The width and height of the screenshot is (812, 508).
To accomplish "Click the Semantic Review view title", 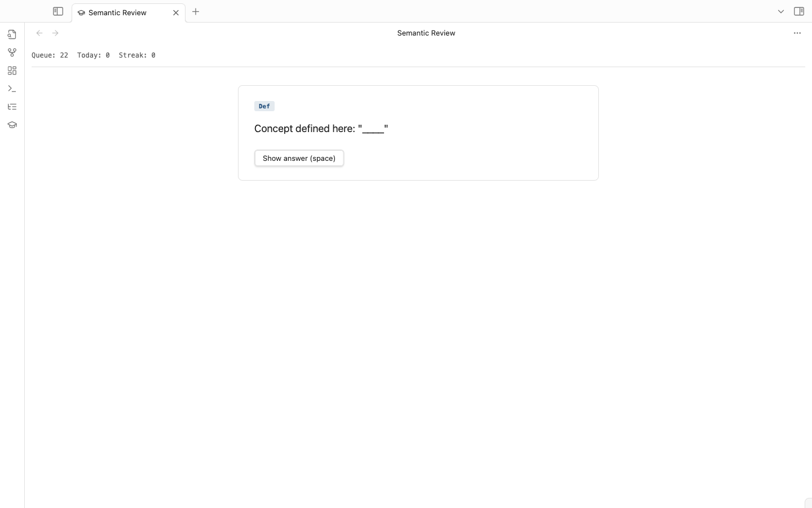I will pyautogui.click(x=426, y=33).
